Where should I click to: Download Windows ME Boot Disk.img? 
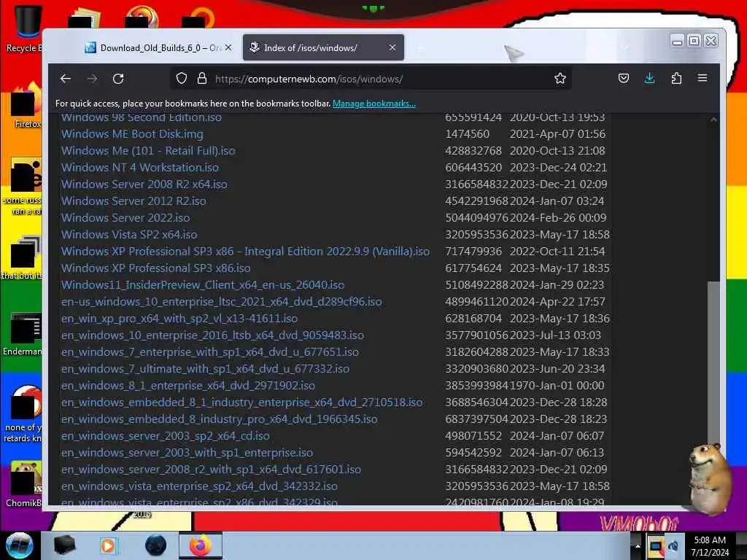pos(132,134)
